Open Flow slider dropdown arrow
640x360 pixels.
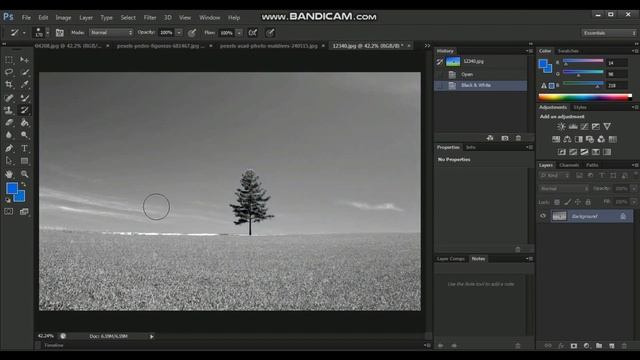[239, 33]
